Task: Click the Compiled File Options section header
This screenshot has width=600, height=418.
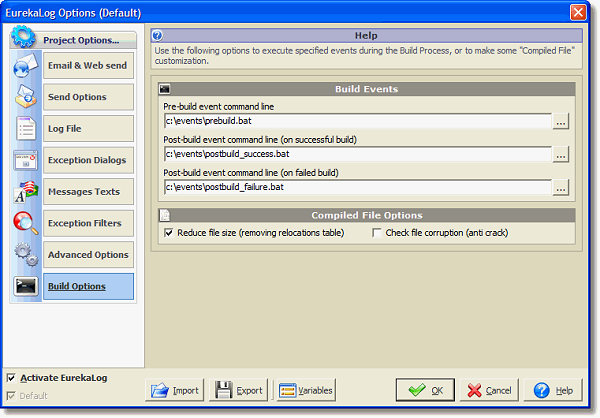Action: tap(367, 215)
